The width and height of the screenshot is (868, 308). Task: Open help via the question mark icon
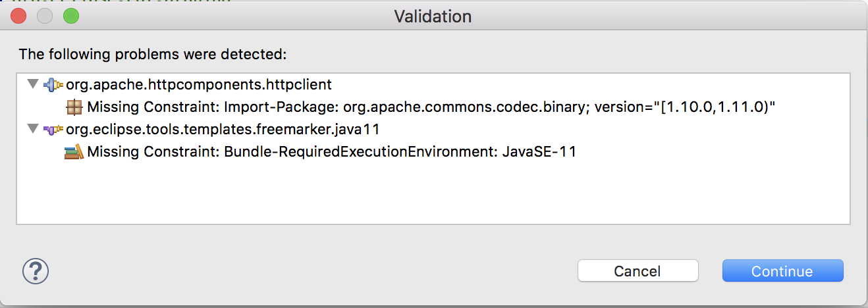36,270
